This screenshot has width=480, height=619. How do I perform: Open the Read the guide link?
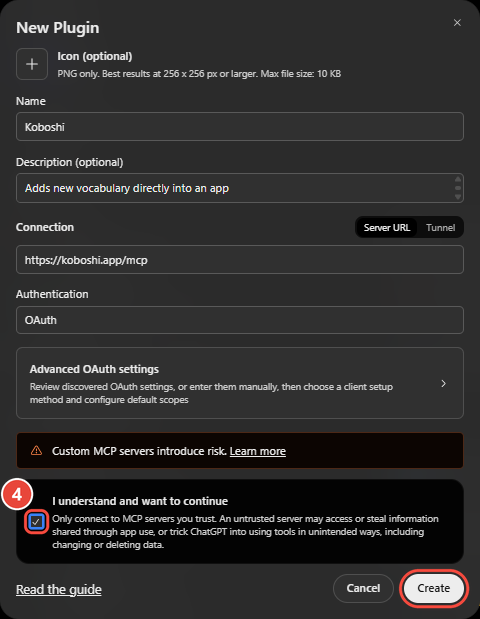59,589
